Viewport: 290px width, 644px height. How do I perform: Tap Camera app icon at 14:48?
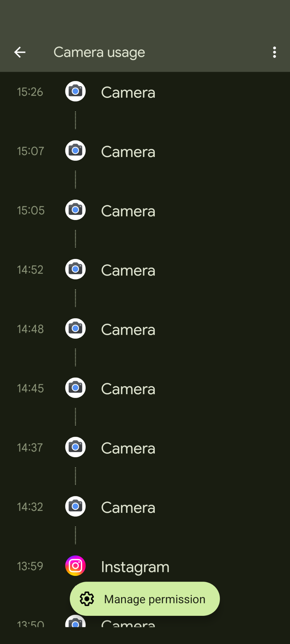[76, 329]
